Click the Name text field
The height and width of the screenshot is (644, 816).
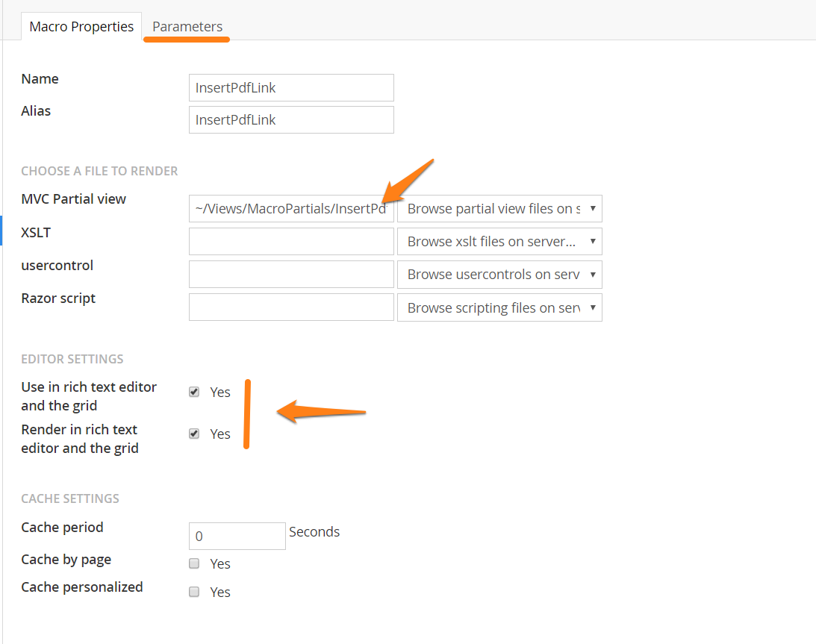[x=291, y=87]
